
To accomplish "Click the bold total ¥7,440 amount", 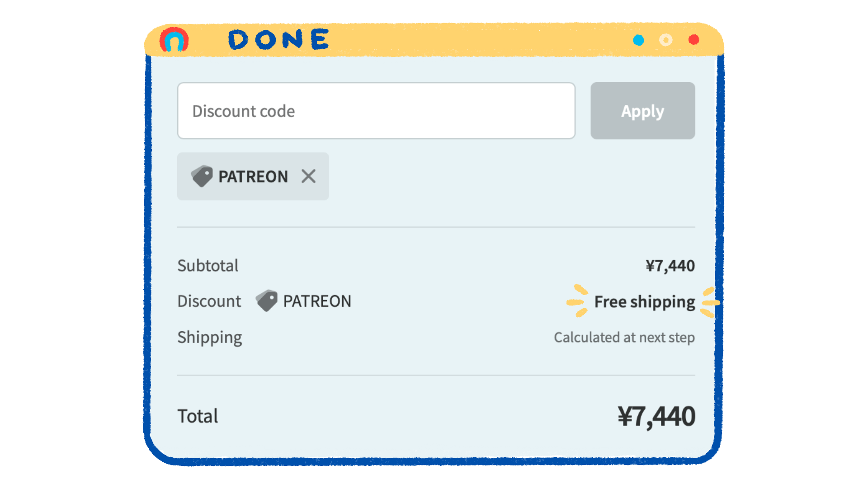I will coord(656,417).
